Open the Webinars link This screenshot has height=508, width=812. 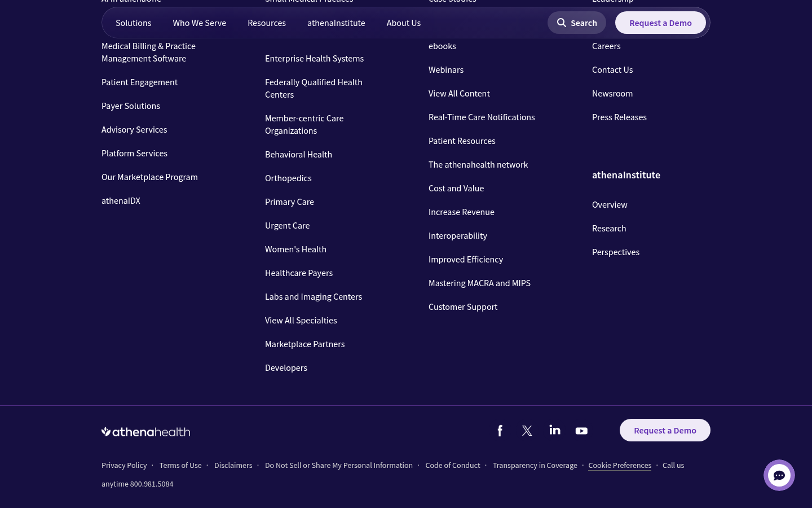coord(446,69)
